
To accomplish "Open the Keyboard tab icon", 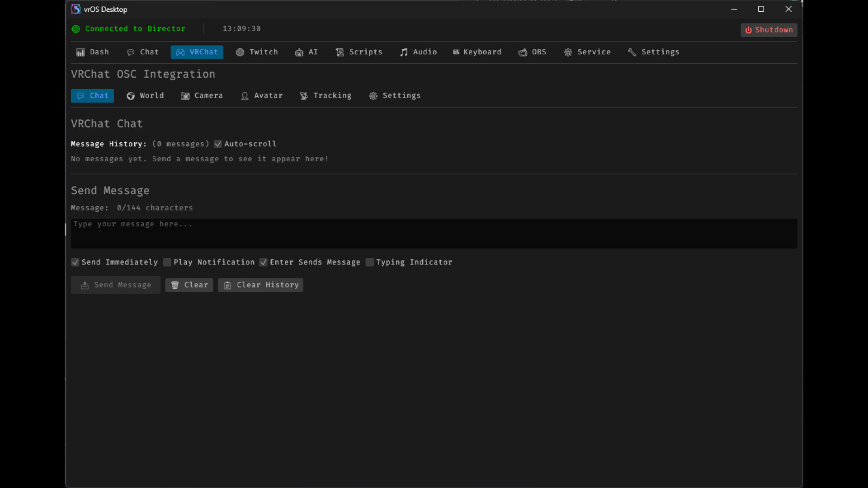I will click(x=456, y=52).
